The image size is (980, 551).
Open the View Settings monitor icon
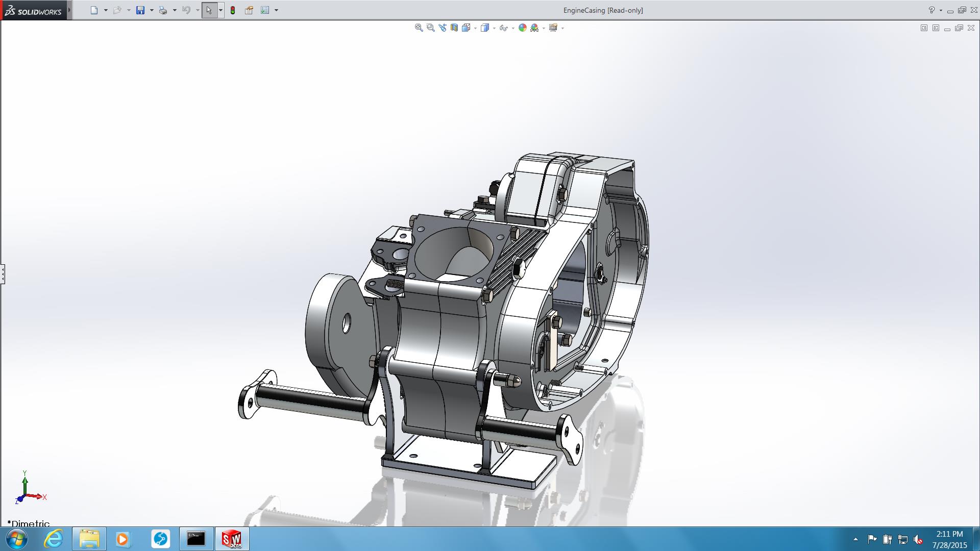tap(553, 28)
